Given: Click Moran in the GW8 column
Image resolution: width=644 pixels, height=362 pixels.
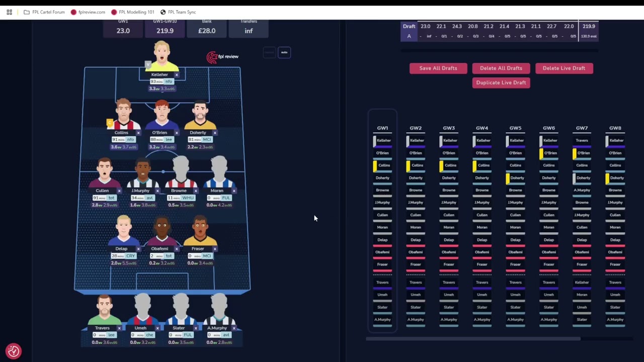Looking at the screenshot, I should pyautogui.click(x=615, y=228).
